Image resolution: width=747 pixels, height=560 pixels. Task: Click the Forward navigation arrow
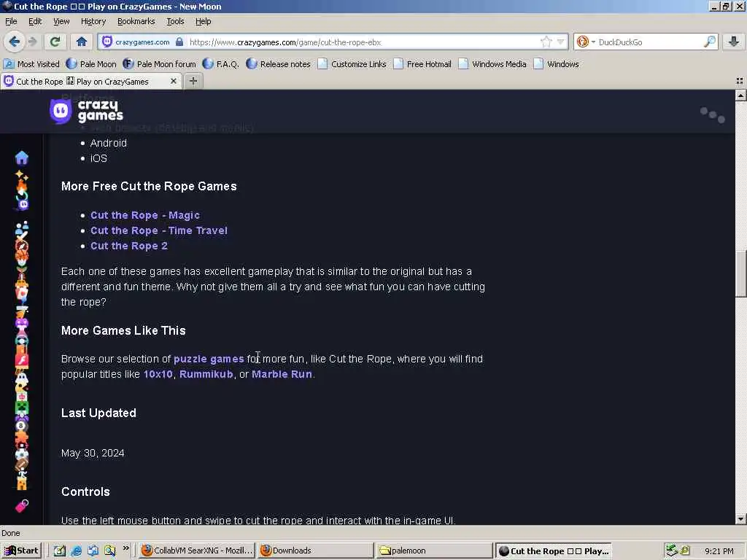pos(32,42)
